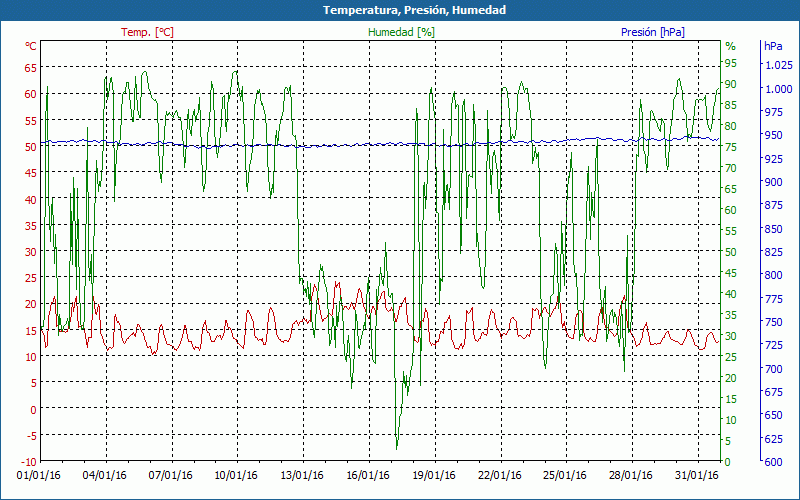Click the 600 value on pressure axis
800x500 pixels.
coord(772,462)
